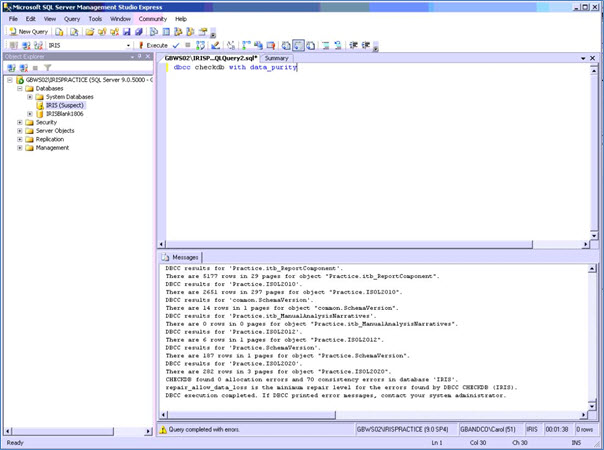Click the Stop icon in Object Explorer toolbar
Viewport: 604px width, 450px height.
pos(35,68)
